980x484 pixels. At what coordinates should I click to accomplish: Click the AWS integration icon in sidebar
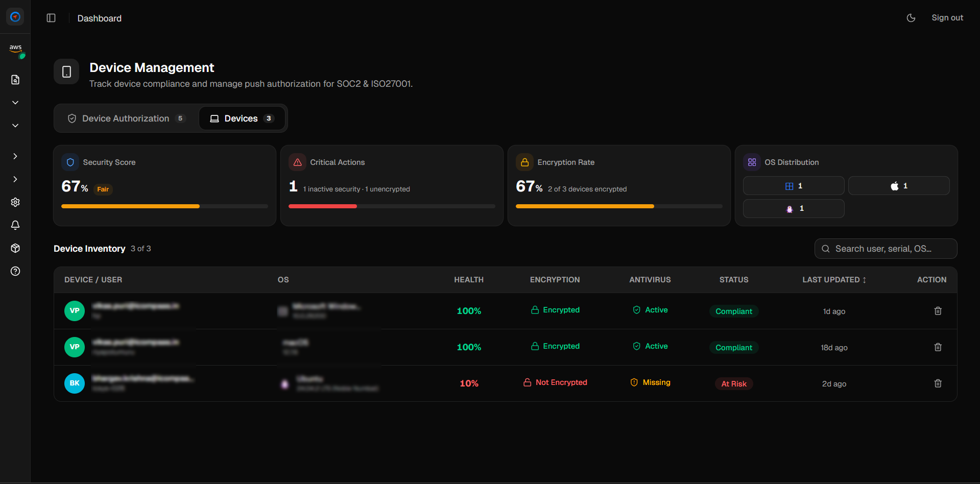[x=15, y=49]
